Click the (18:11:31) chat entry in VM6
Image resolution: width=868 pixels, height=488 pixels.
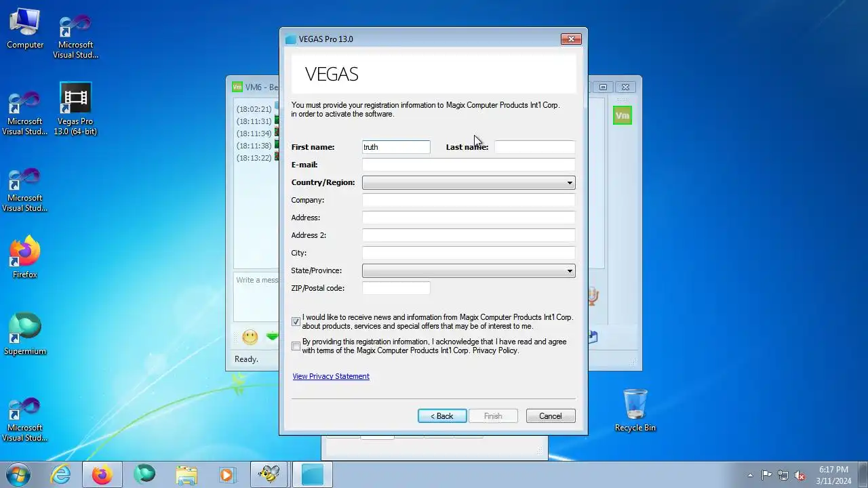[254, 121]
